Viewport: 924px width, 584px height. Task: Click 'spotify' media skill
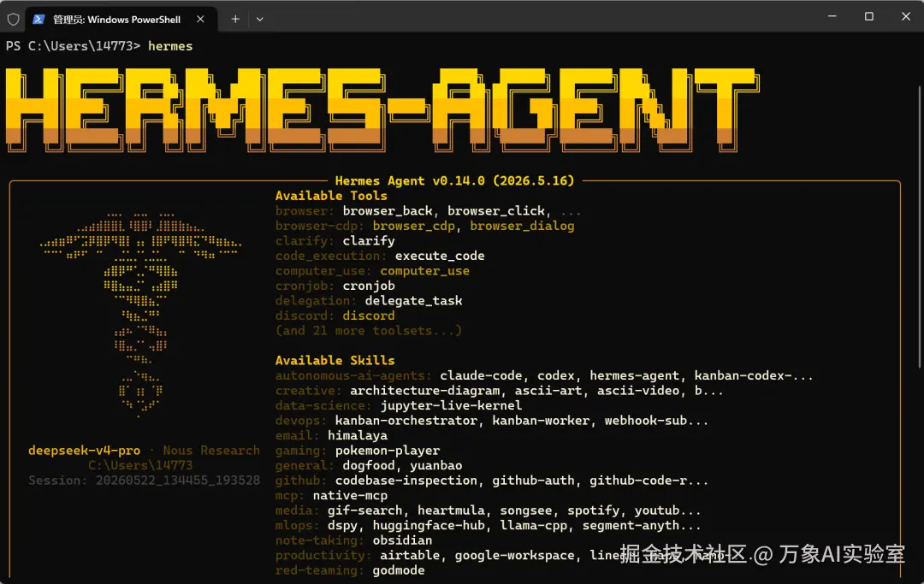pyautogui.click(x=594, y=510)
